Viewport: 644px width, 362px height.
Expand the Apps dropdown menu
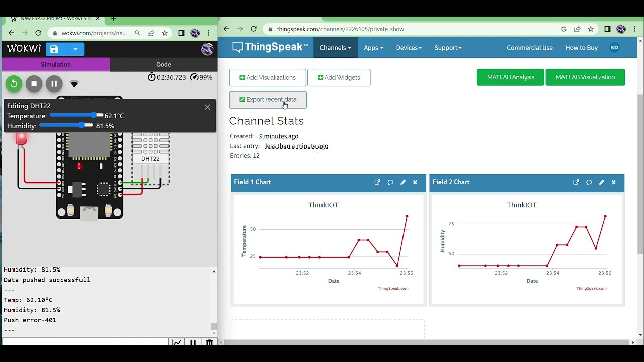pyautogui.click(x=373, y=48)
